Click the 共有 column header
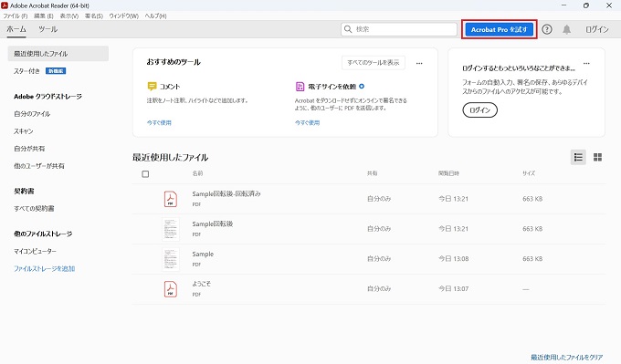The image size is (621, 364). point(373,173)
